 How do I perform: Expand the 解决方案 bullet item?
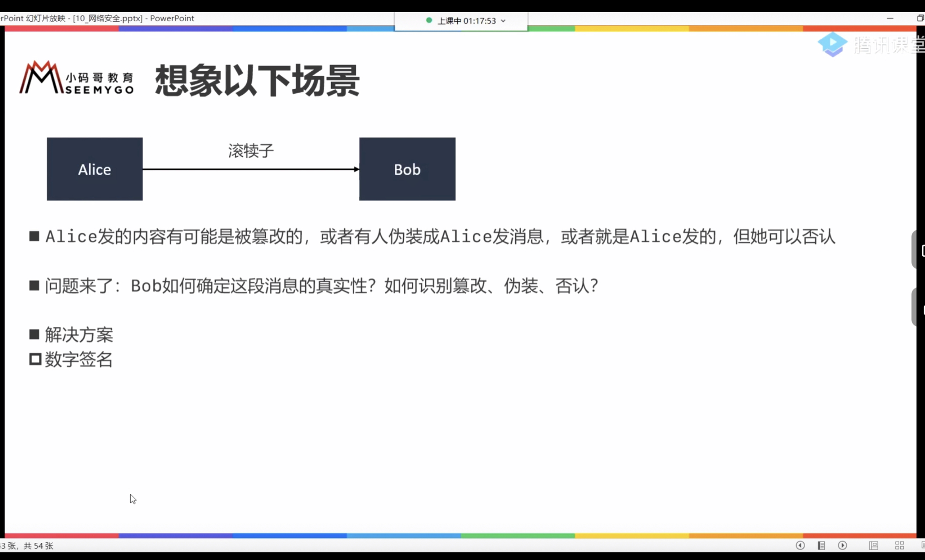[79, 335]
